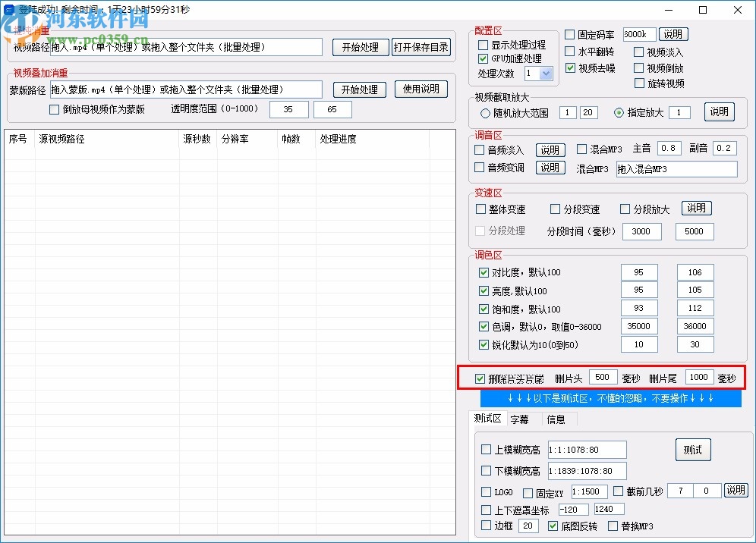Enable 整体变速 overall speed change
Image resolution: width=756 pixels, height=543 pixels.
click(481, 209)
